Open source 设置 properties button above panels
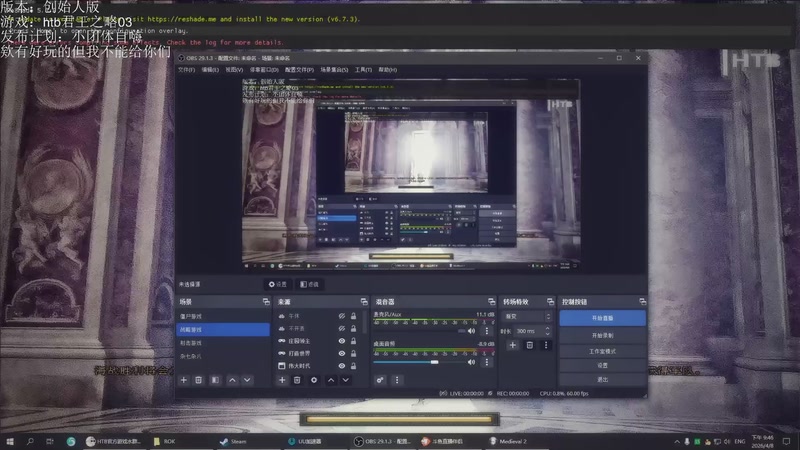The height and width of the screenshot is (450, 800). 278,284
